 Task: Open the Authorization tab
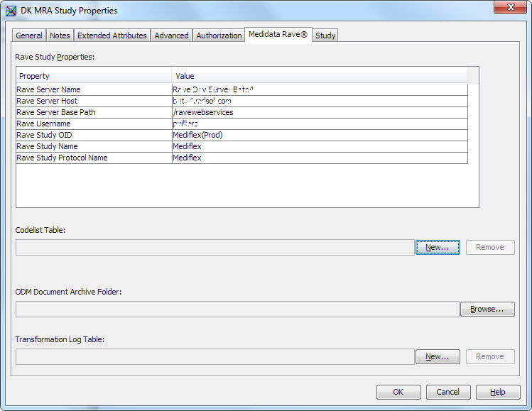(219, 35)
